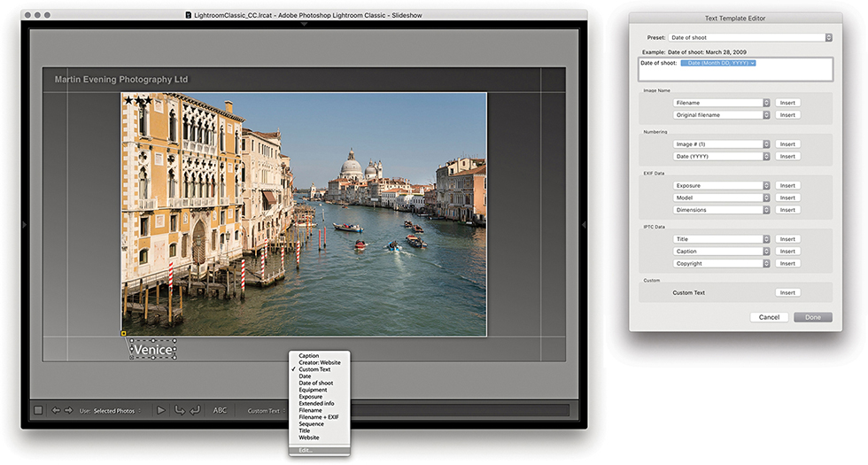Open the Exposure EXIF data dropdown
This screenshot has width=868, height=465.
pos(722,186)
